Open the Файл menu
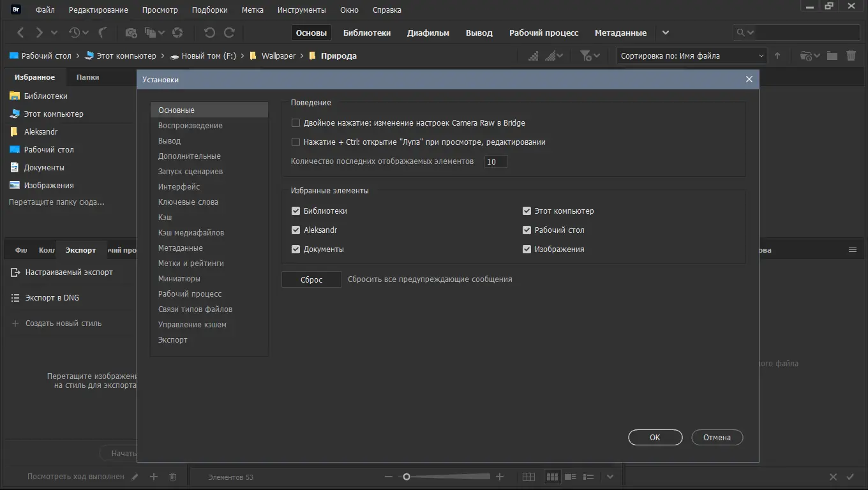The width and height of the screenshot is (868, 490). (45, 10)
